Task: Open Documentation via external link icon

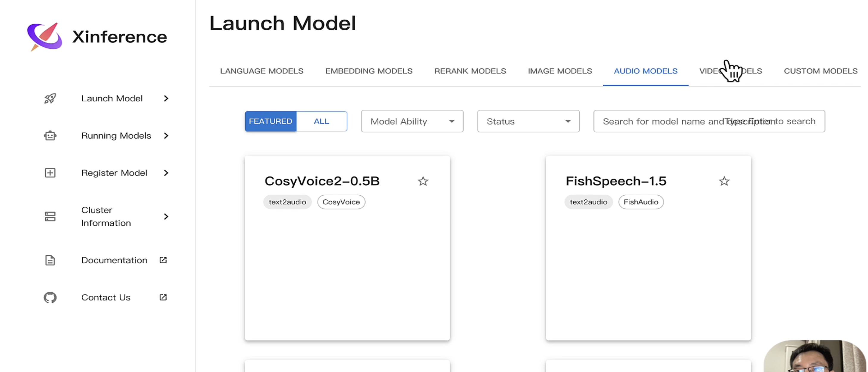Action: coord(163,260)
